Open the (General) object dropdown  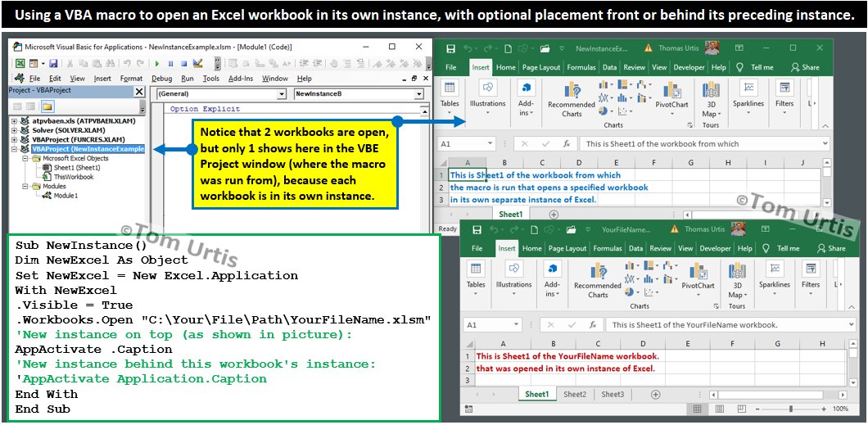tap(282, 94)
